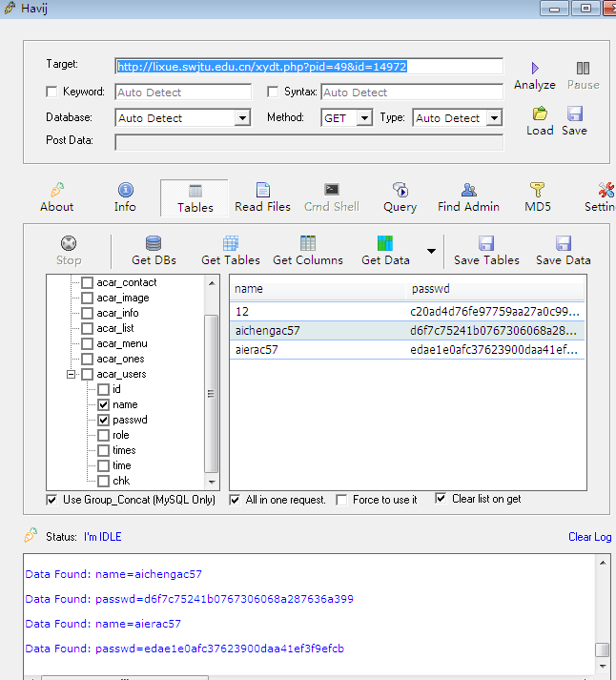Check the acar_users table checkbox
616x680 pixels.
[87, 374]
